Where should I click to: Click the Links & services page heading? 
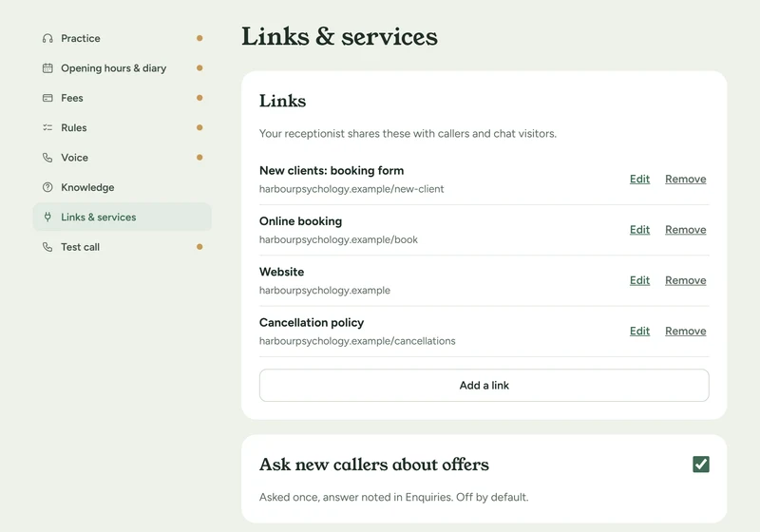pos(339,37)
